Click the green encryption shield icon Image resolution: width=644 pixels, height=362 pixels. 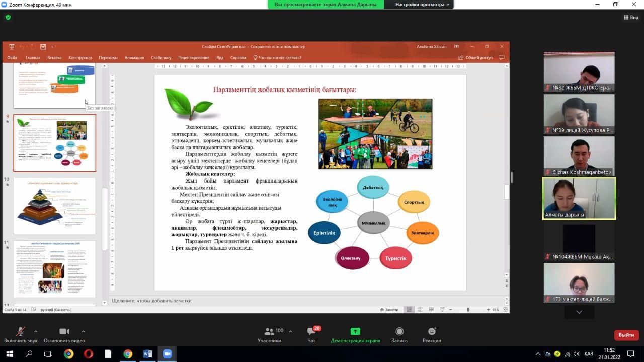point(8,17)
